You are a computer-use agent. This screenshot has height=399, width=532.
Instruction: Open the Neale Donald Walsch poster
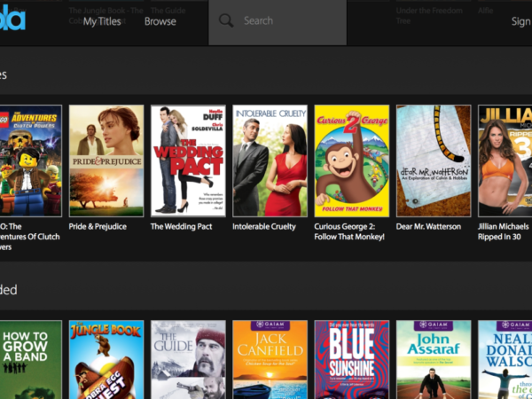(x=505, y=360)
